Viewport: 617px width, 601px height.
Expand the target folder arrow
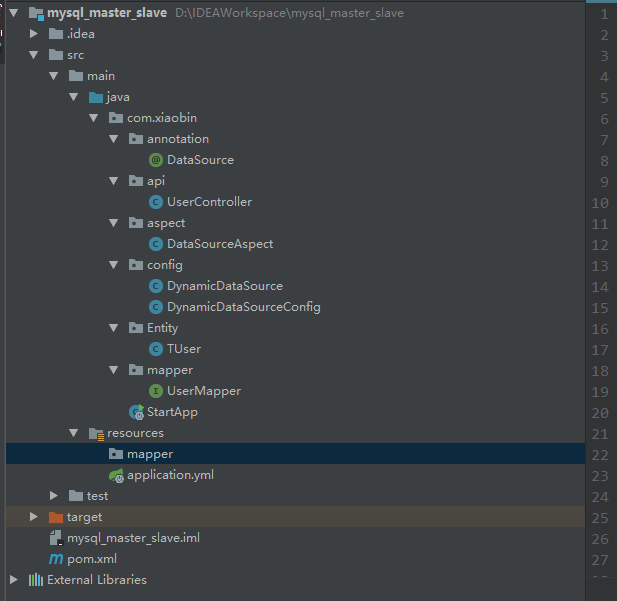[x=34, y=517]
